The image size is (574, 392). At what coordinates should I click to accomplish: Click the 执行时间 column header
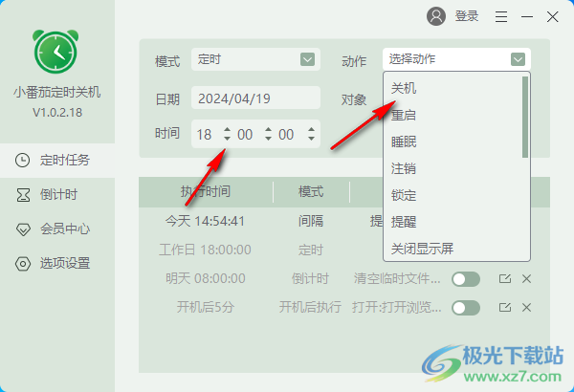coord(206,191)
